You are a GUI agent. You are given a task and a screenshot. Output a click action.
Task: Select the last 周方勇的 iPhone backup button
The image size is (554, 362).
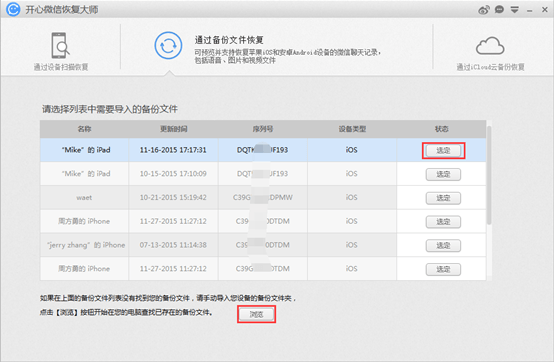pyautogui.click(x=443, y=269)
